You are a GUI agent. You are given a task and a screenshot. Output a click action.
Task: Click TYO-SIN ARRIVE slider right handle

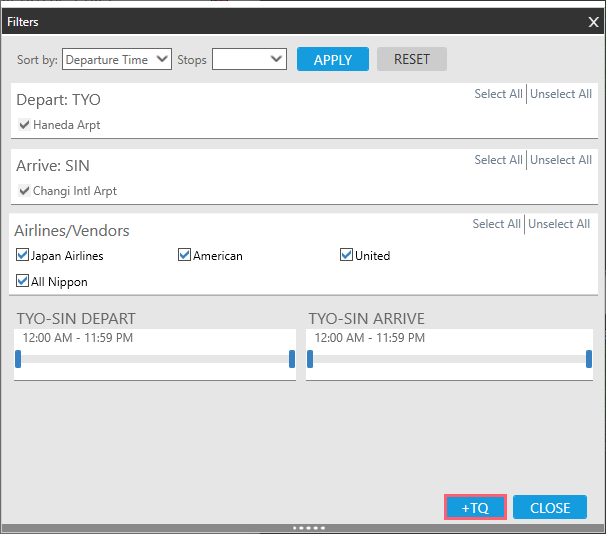(589, 359)
